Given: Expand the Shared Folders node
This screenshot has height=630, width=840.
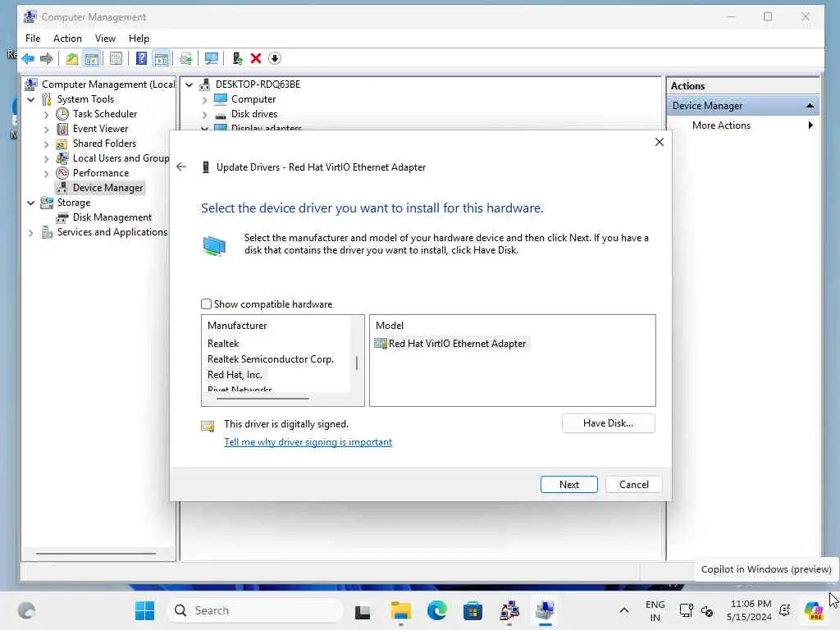Looking at the screenshot, I should click(46, 144).
